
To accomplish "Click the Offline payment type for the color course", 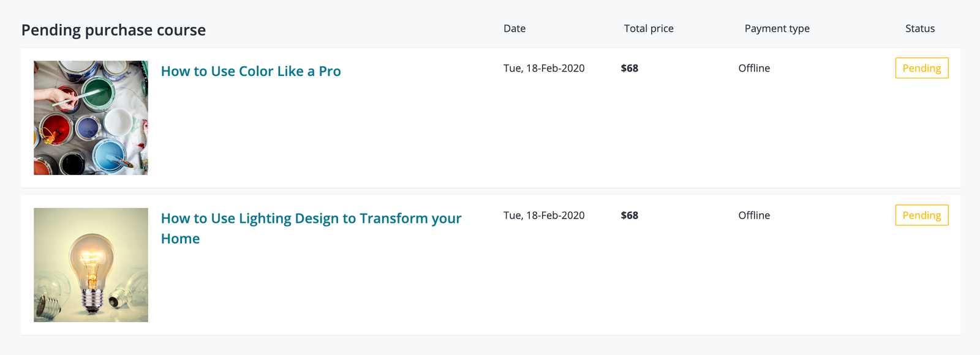I will (x=754, y=69).
